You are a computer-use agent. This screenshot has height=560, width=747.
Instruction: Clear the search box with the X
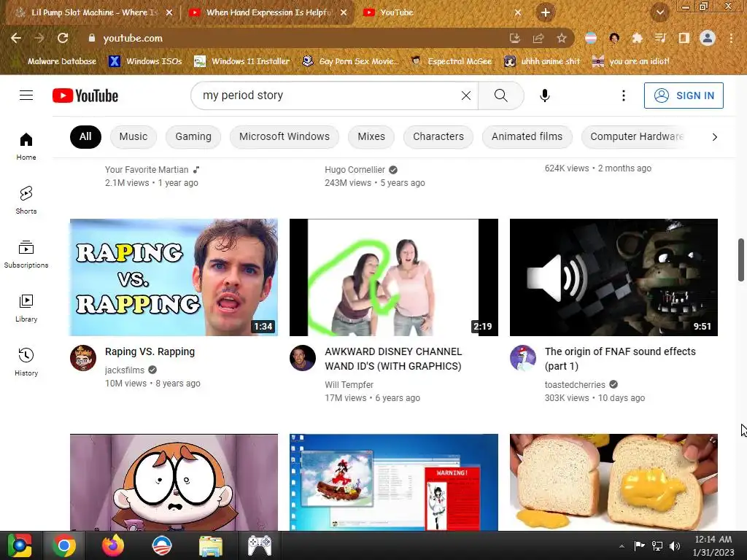pos(466,96)
